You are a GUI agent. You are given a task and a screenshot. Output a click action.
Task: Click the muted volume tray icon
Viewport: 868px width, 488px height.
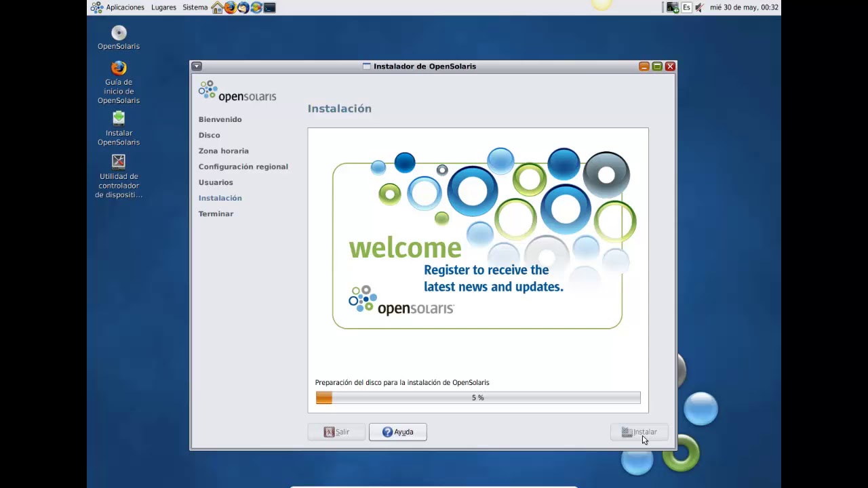tap(699, 7)
